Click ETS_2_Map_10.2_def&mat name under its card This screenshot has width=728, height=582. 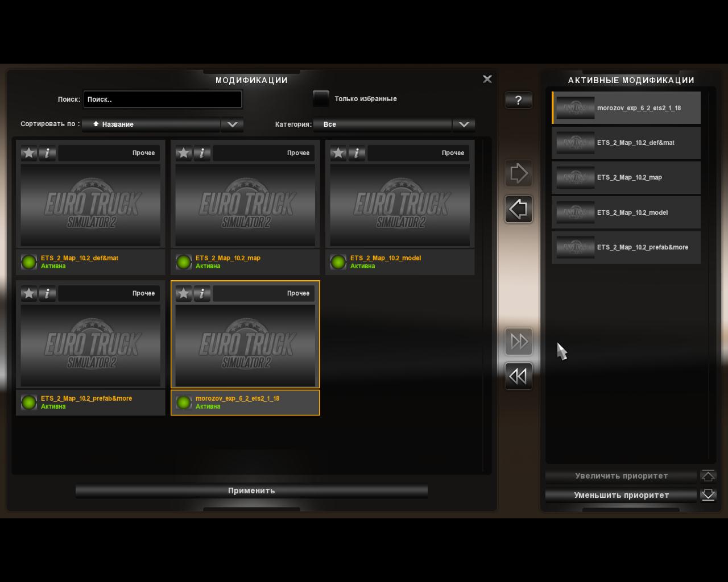pos(80,258)
